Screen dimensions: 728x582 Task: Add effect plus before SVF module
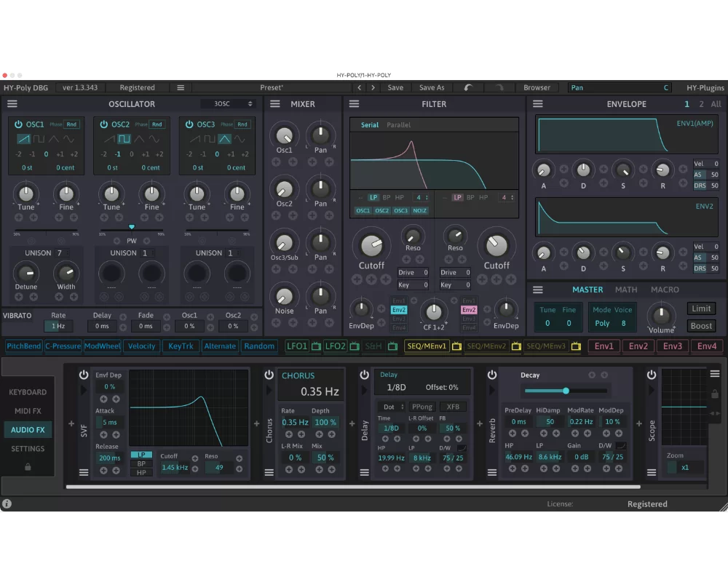tap(71, 423)
